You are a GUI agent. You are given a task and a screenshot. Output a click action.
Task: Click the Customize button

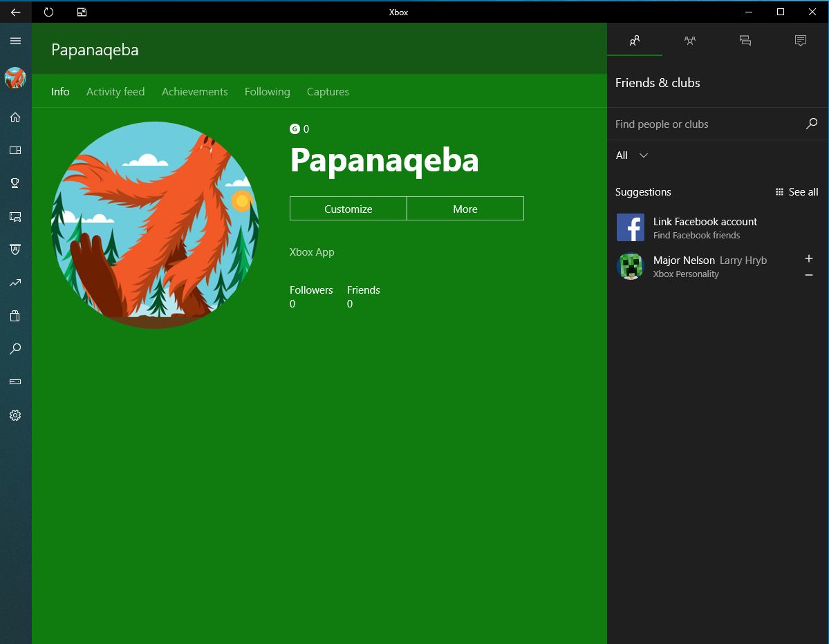pos(348,209)
